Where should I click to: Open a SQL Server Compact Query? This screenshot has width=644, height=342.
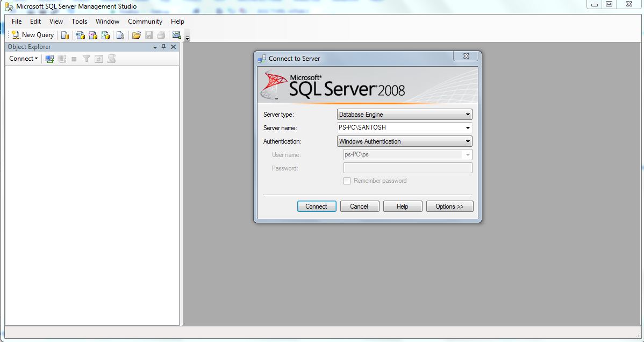coord(120,35)
